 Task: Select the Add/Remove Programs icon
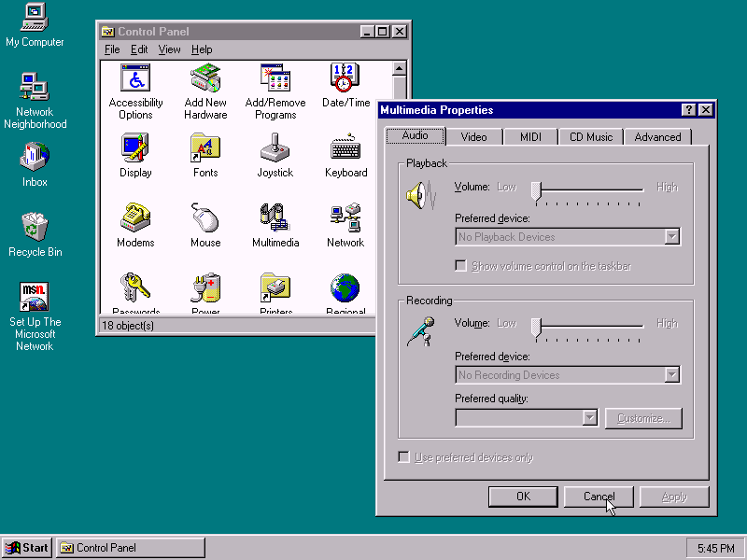(x=275, y=77)
